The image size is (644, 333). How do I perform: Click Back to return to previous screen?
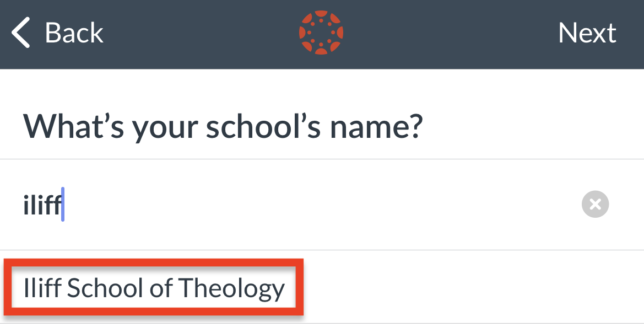tap(55, 33)
